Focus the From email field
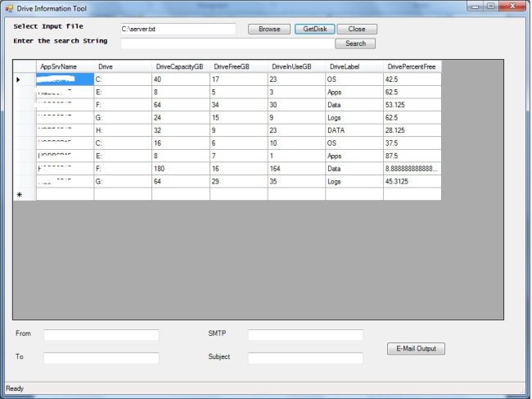This screenshot has width=532, height=399. coord(101,335)
